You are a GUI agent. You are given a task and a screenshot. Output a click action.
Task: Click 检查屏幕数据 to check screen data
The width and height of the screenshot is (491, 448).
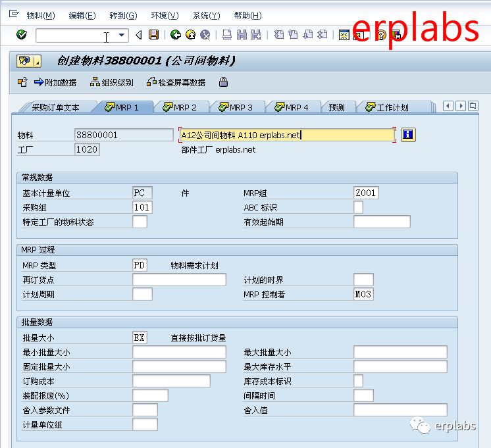(176, 82)
